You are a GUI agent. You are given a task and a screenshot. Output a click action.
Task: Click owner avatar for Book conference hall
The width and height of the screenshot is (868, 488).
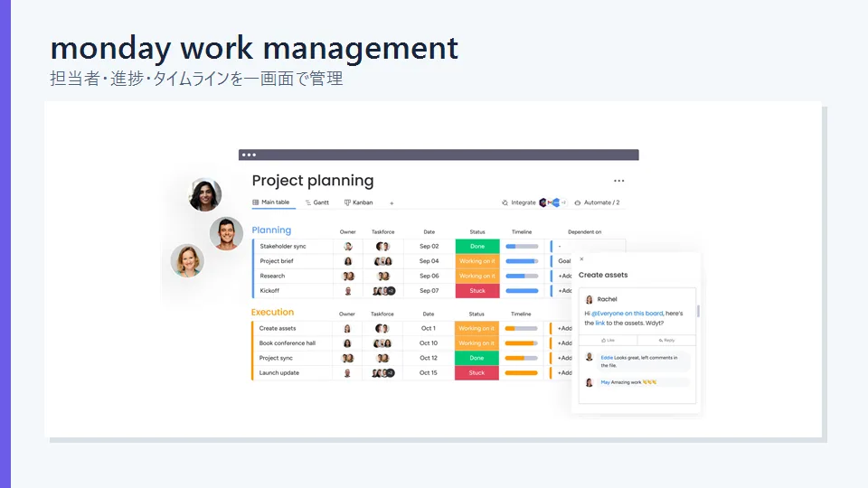coord(347,343)
